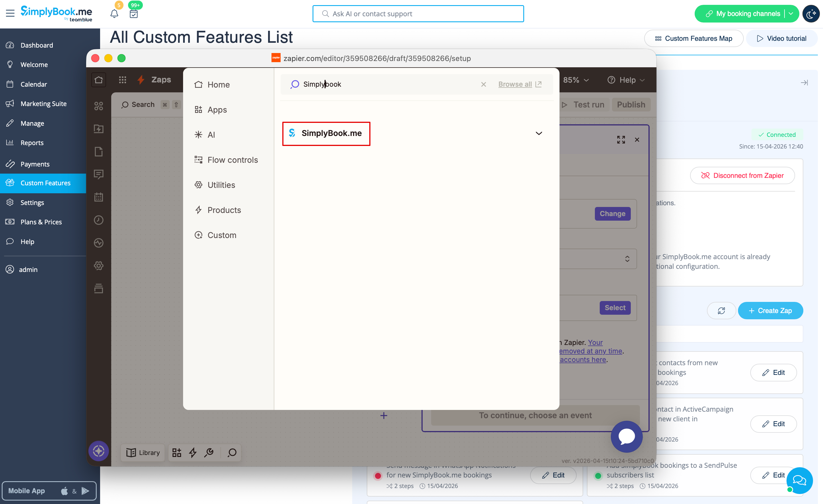Select Flow controls in the app picker

232,160
